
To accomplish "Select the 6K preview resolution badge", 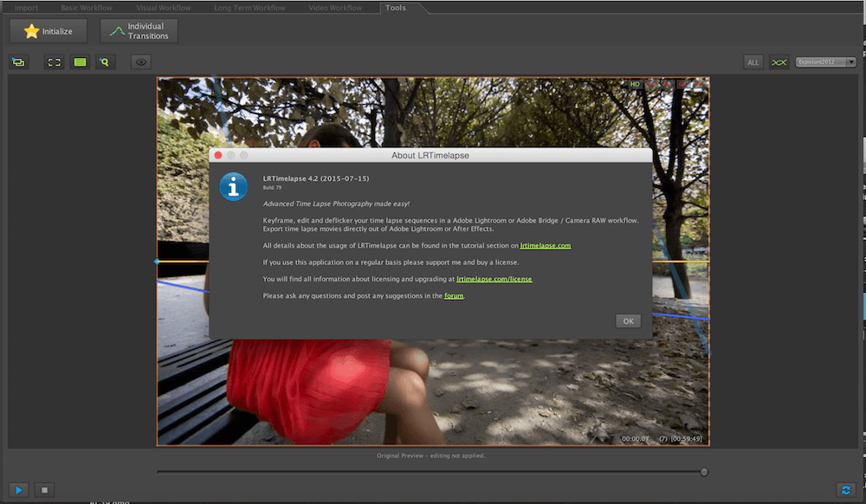I will coord(682,85).
